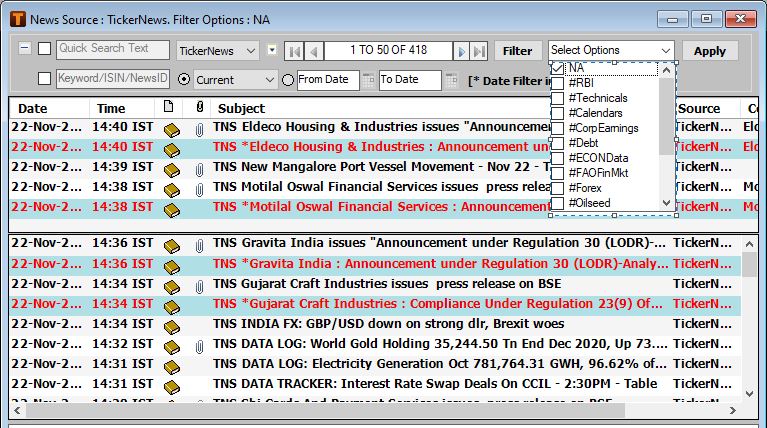Open book icon for Electricity Generation row
Screen dimensions: 767x428
[172, 367]
